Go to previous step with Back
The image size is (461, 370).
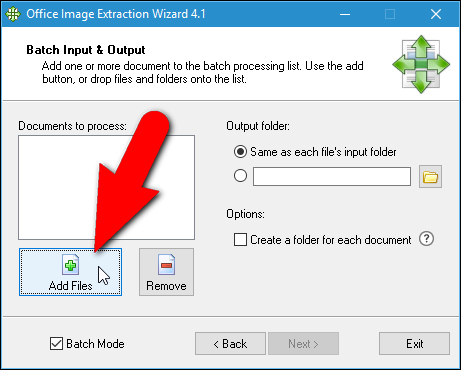coord(230,343)
